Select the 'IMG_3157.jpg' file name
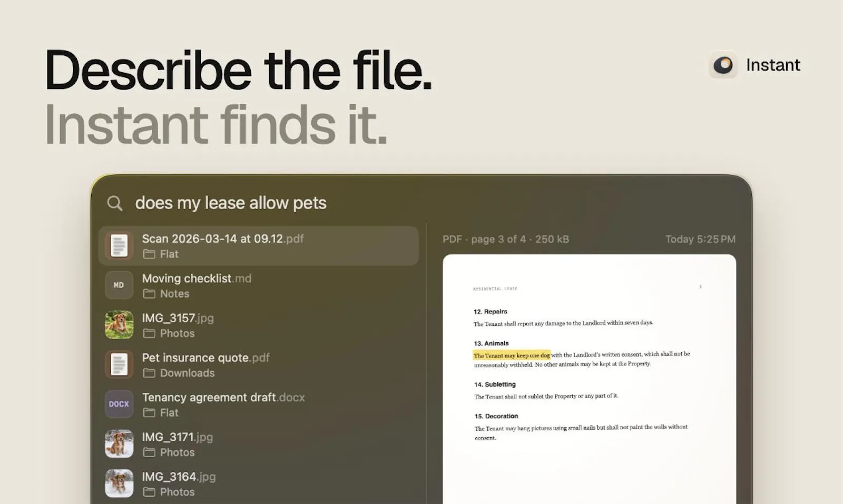This screenshot has height=504, width=843. point(178,318)
